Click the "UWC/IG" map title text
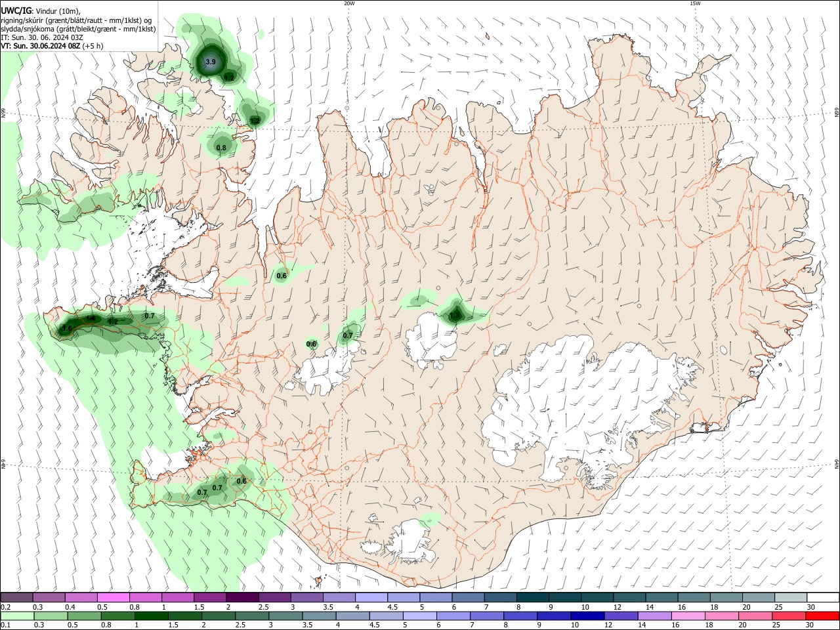 coord(16,11)
